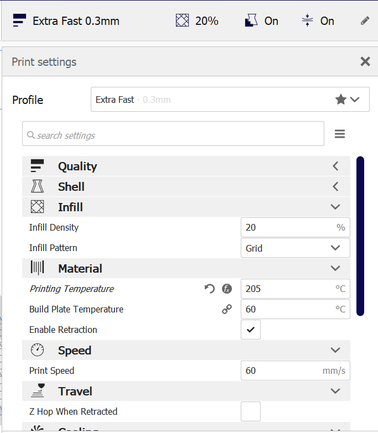Collapse the Infill section chevron
Viewport: 378px width, 433px height.
tap(335, 207)
